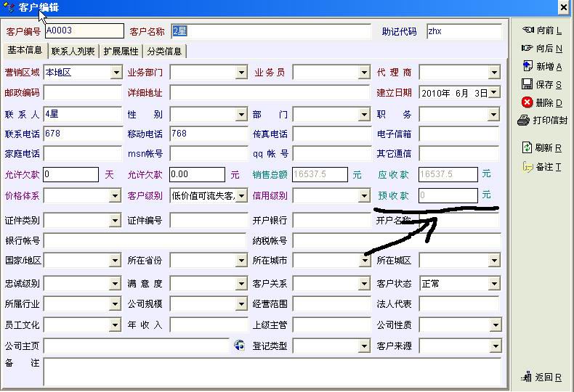Click the 返回 return button

coord(542,377)
